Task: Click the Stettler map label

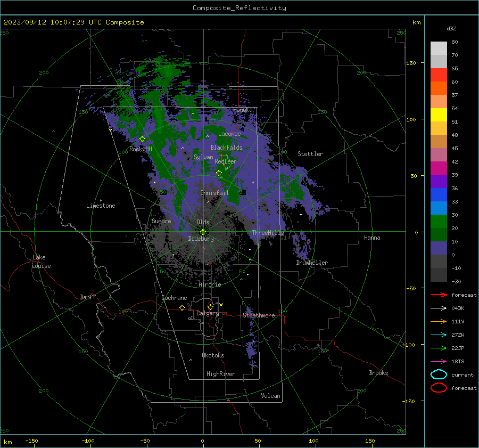Action: click(310, 154)
